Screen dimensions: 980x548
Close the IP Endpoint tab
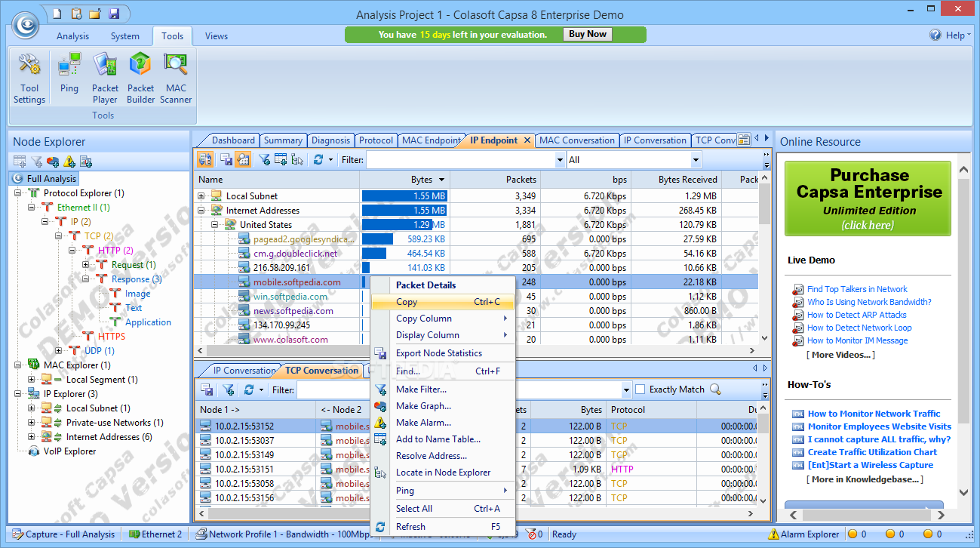click(527, 140)
